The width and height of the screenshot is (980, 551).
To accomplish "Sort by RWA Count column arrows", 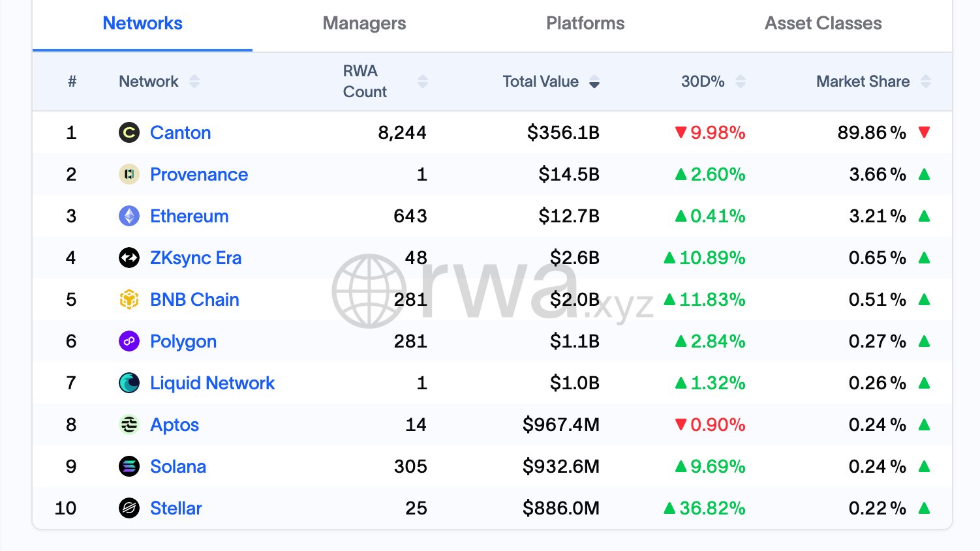I will click(x=423, y=82).
